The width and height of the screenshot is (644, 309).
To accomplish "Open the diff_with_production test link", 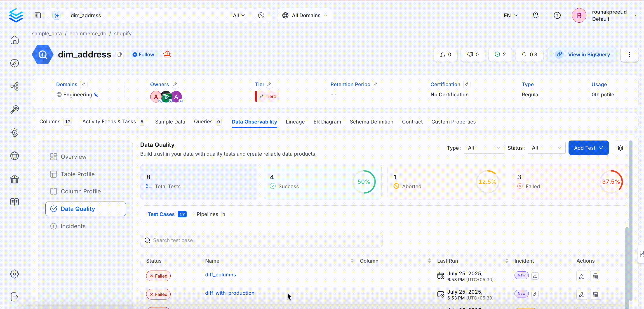I will [230, 293].
